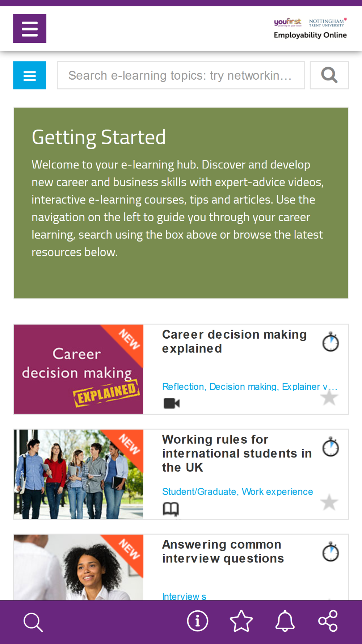Screen dimensions: 362x644
Task: Click stopwatch icon on Working rules item
Action: point(331,447)
